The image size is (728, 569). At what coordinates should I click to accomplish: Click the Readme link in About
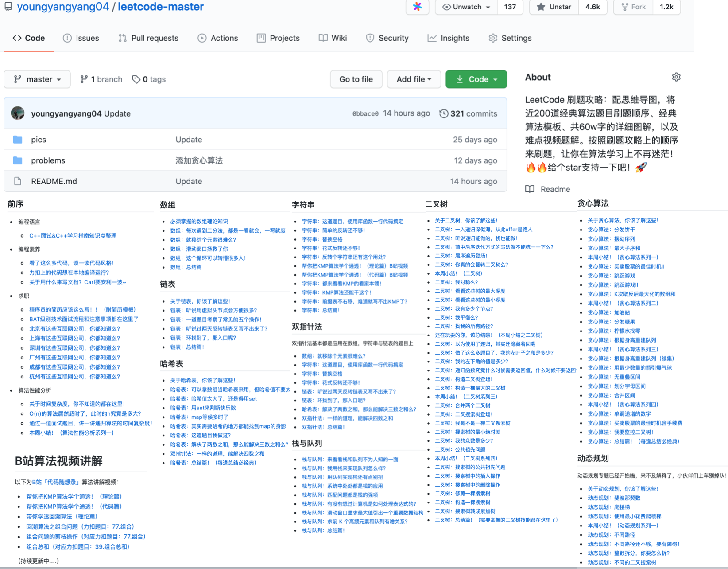(x=555, y=189)
